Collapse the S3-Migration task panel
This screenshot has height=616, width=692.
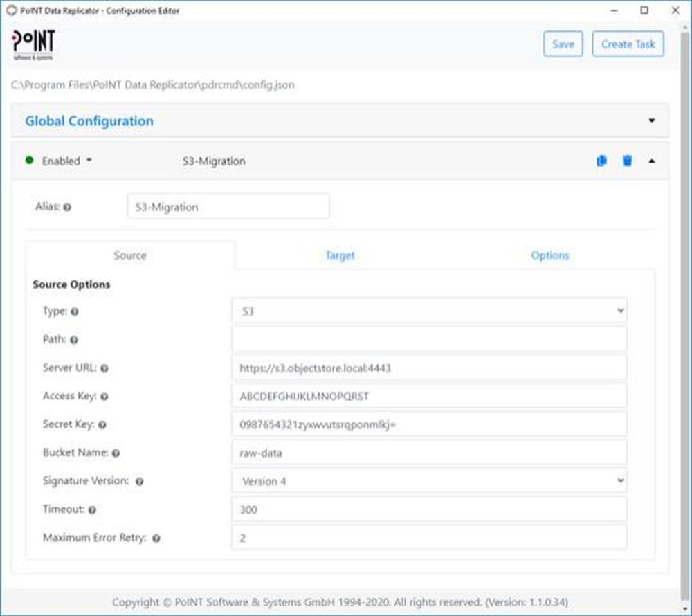click(651, 161)
